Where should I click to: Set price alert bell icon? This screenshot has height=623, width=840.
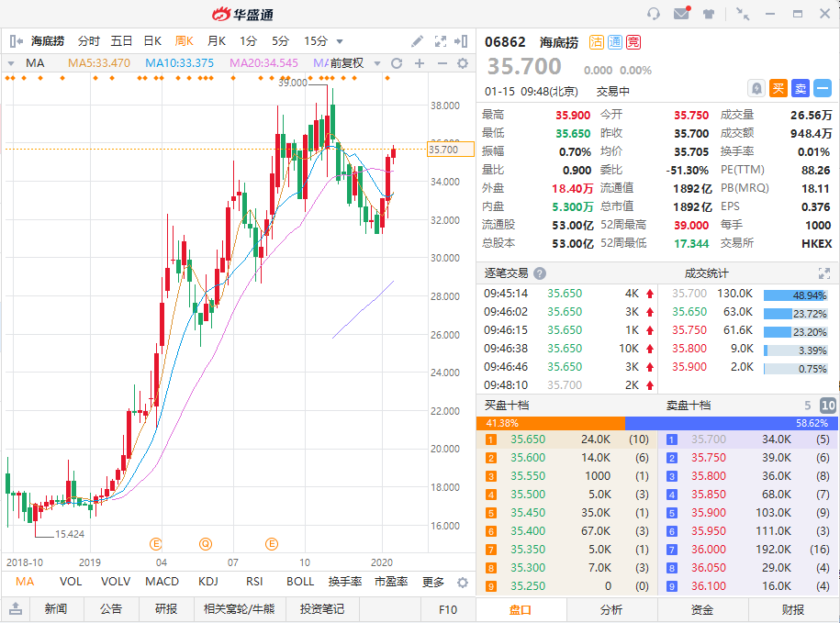pos(756,88)
